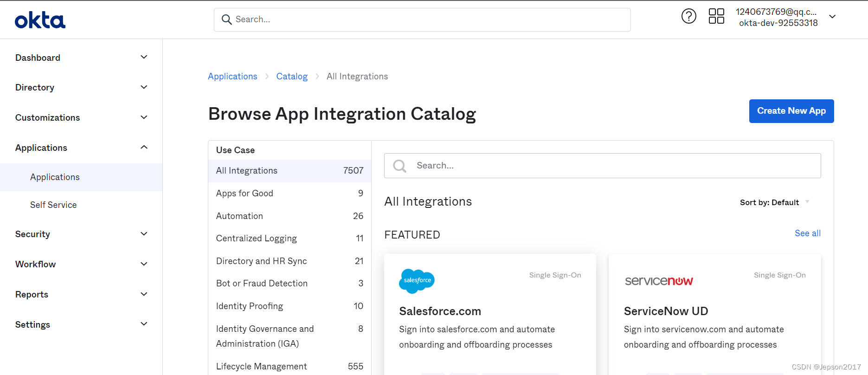Collapse the Applications sidebar section
868x375 pixels.
point(144,148)
